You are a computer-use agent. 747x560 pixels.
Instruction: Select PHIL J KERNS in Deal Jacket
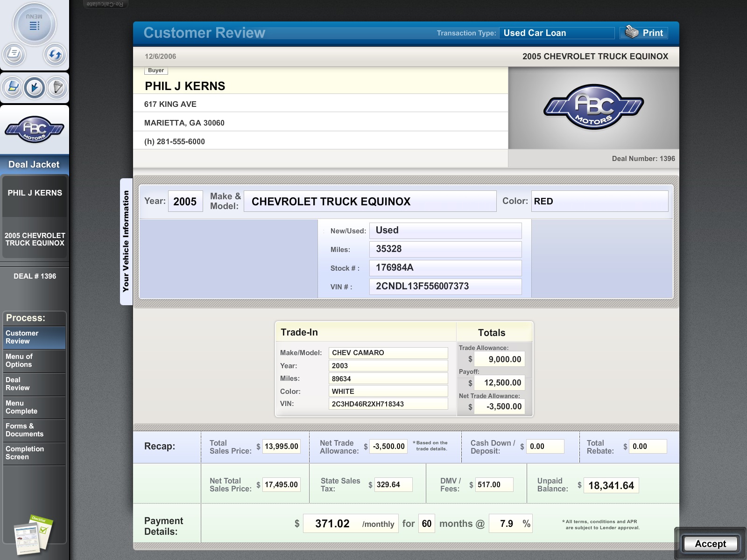[35, 193]
